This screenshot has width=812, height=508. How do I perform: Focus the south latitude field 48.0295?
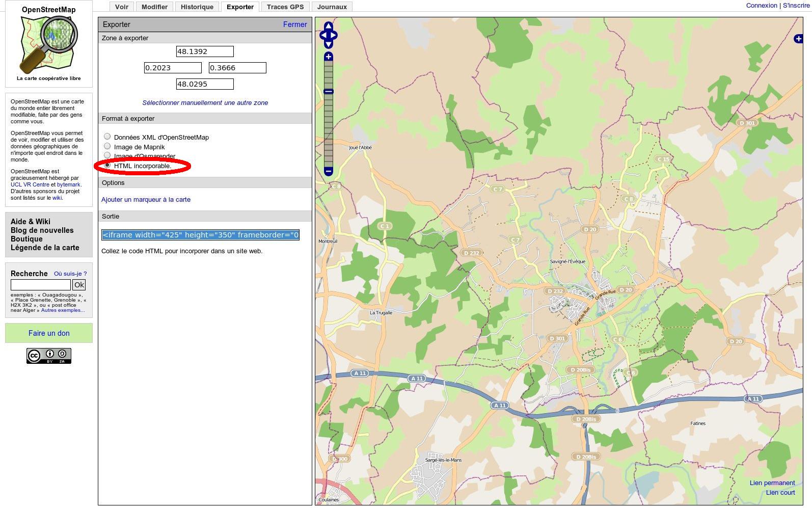click(x=205, y=84)
